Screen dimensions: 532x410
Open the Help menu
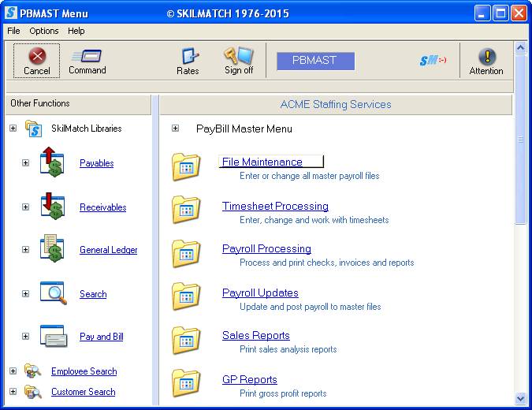coord(76,31)
